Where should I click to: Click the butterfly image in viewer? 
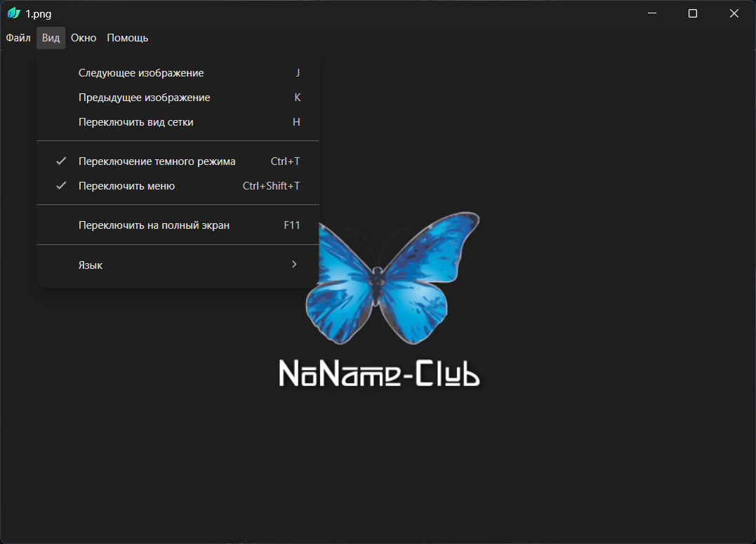tap(393, 278)
